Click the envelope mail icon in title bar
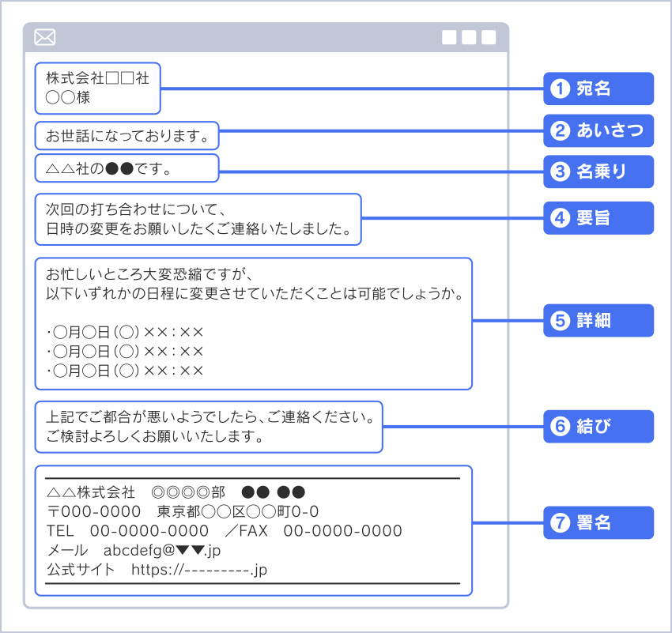The height and width of the screenshot is (633, 672). 45,37
